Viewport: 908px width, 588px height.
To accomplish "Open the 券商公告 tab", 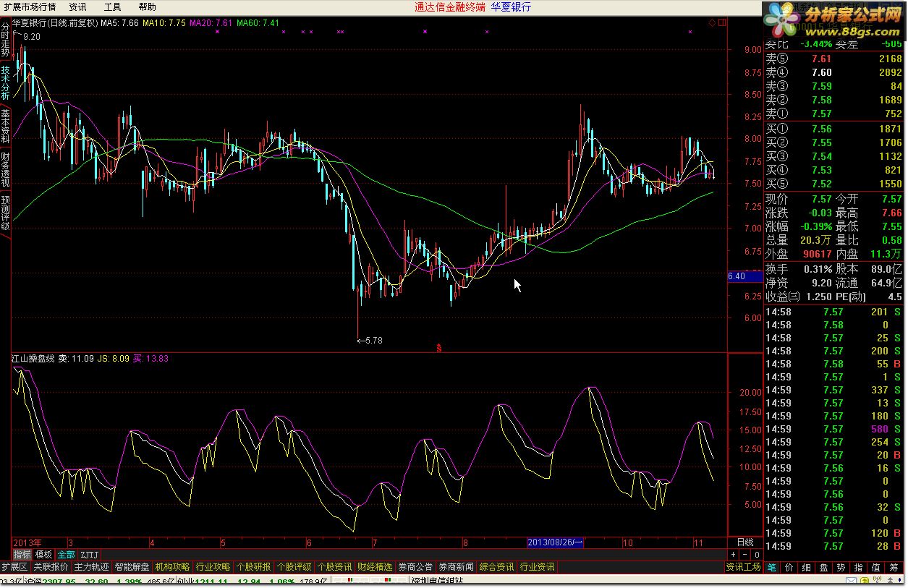I will click(x=415, y=567).
